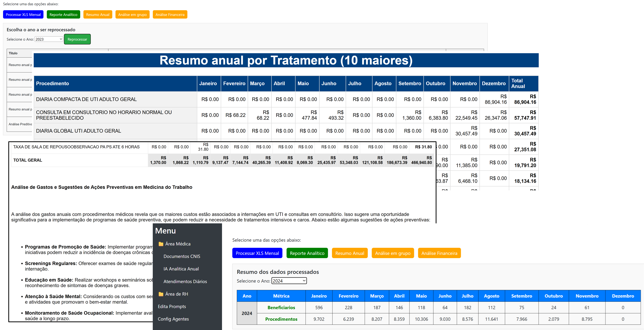The height and width of the screenshot is (330, 644).
Task: Open IA Analitica Anual from the Menu
Action: [x=181, y=269]
